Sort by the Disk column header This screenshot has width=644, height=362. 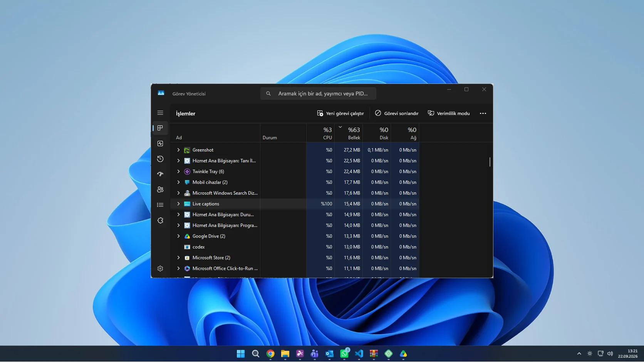[377, 133]
